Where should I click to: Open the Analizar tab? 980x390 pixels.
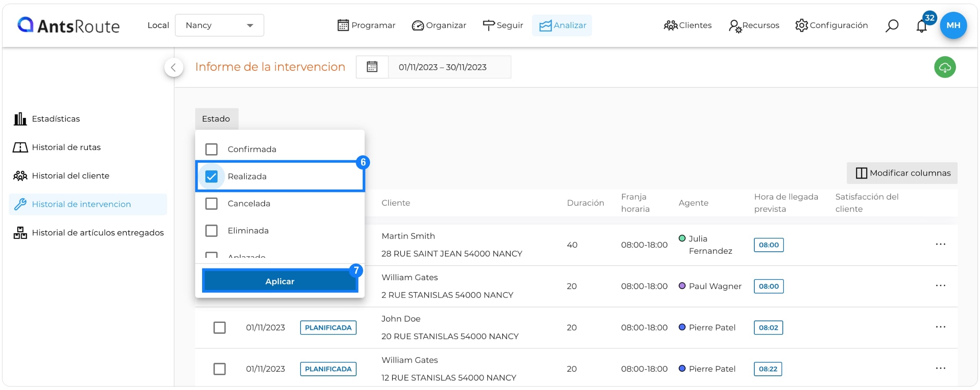562,25
